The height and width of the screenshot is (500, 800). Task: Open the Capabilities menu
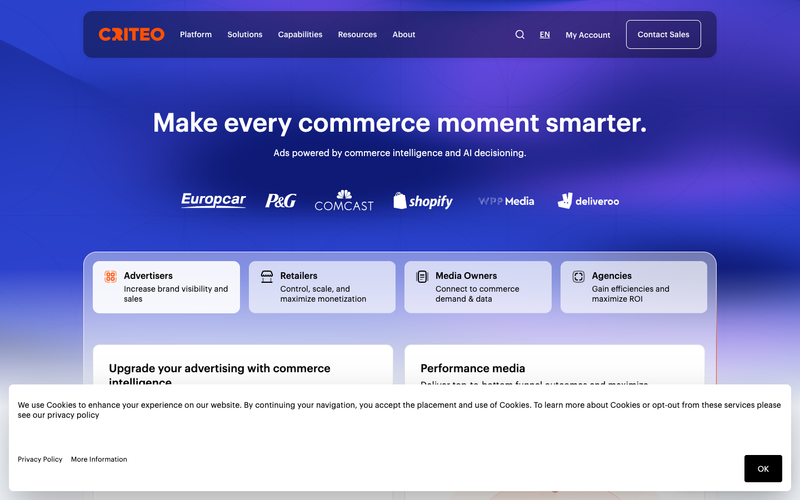click(x=300, y=35)
